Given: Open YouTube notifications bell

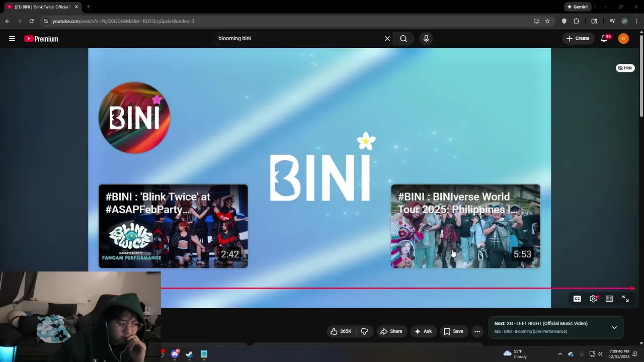Looking at the screenshot, I should [605, 39].
